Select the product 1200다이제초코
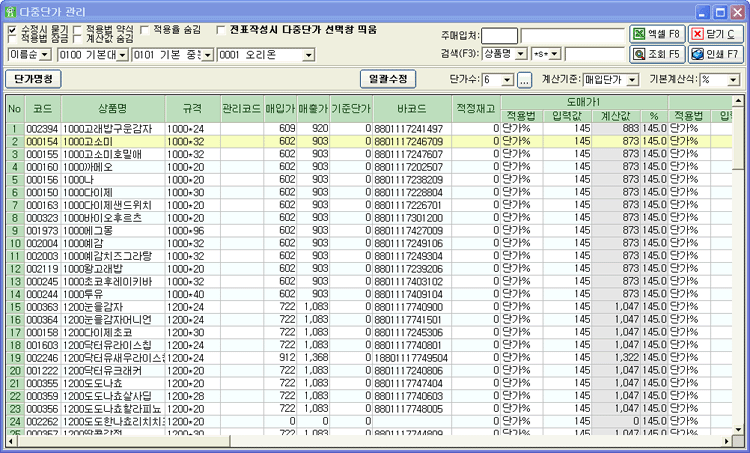Image resolution: width=750 pixels, height=453 pixels. [x=113, y=332]
